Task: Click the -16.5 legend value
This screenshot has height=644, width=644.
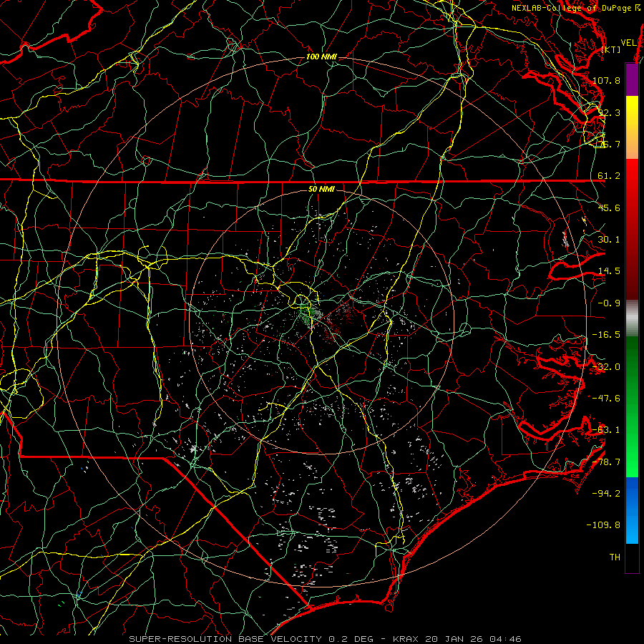Action: (x=606, y=335)
